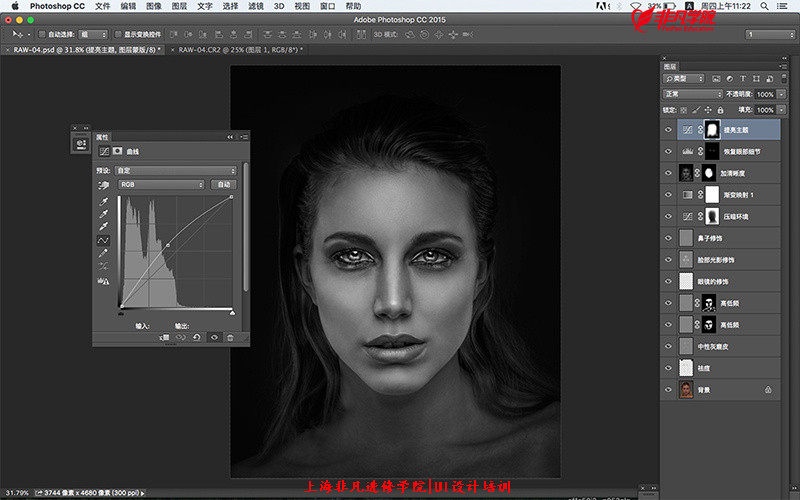This screenshot has width=800, height=500.
Task: Filter layers by smart object icon
Action: tap(769, 79)
